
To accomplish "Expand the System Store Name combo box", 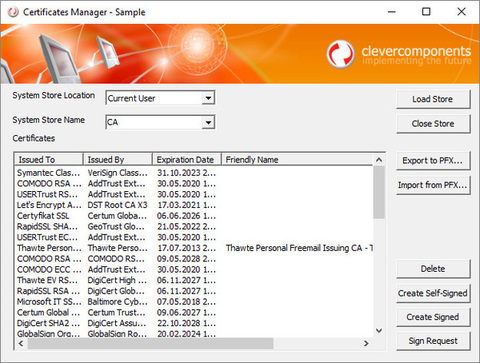I will coord(208,122).
